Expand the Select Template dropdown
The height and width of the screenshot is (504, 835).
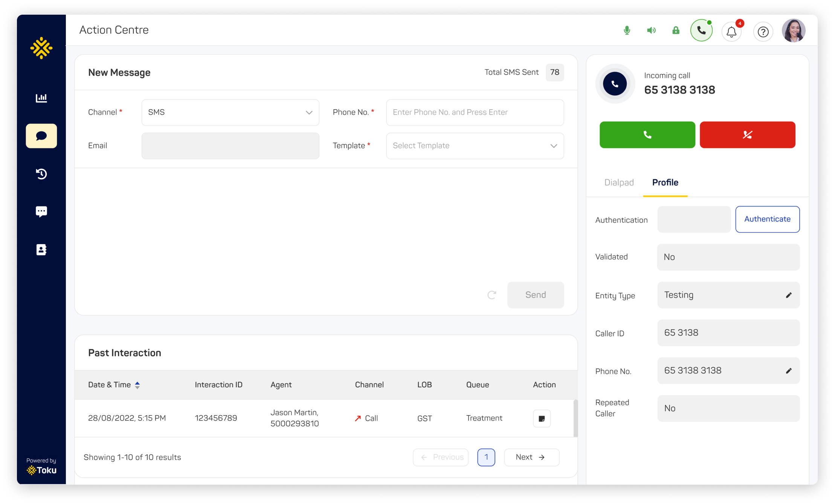[474, 146]
